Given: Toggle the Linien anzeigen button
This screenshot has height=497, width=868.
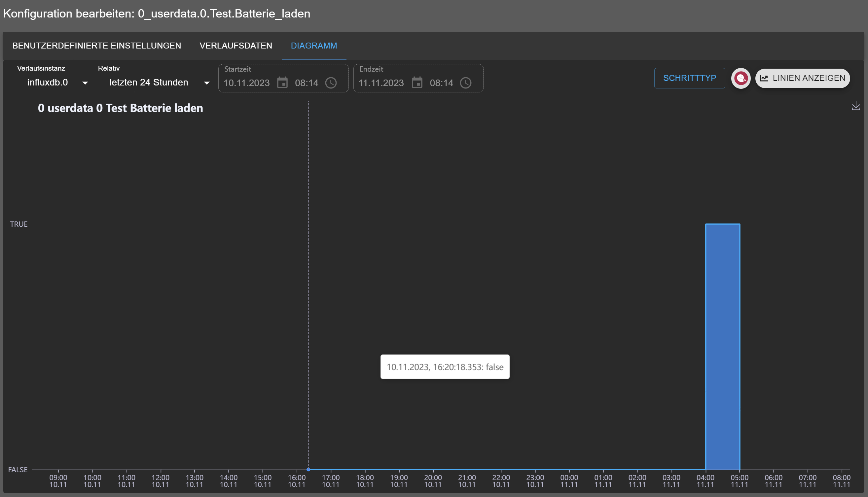Looking at the screenshot, I should coord(802,78).
